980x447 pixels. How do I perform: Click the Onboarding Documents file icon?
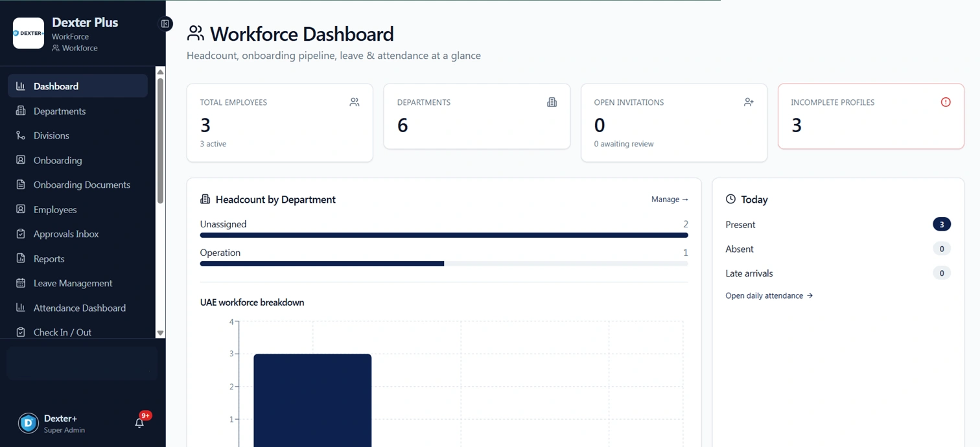[x=21, y=185]
